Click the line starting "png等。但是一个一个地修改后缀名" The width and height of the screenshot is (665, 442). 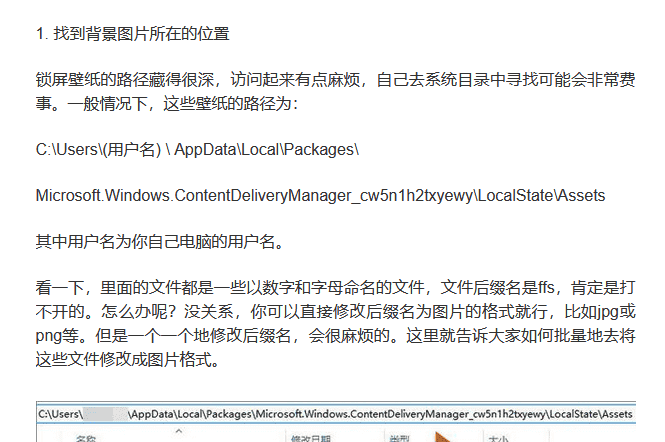[335, 335]
